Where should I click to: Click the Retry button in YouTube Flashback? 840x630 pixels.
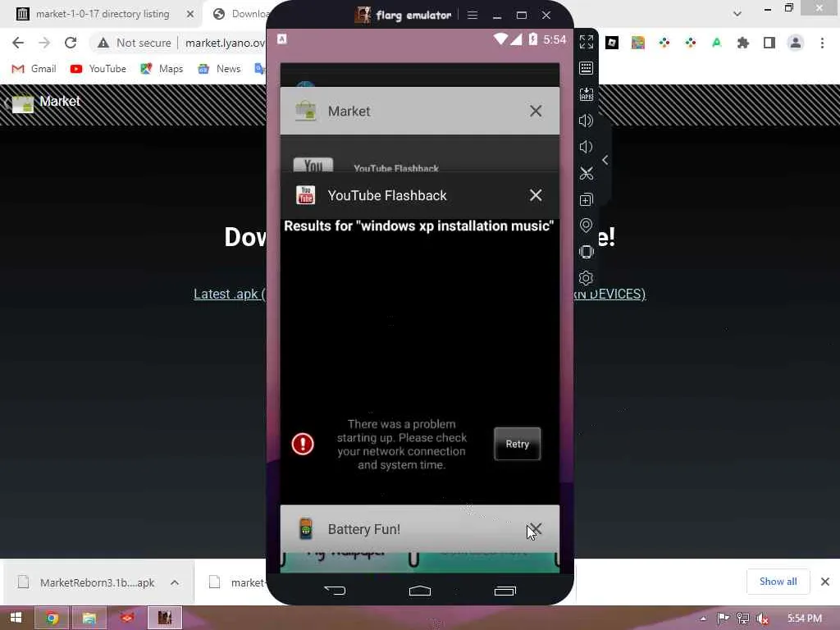517,444
